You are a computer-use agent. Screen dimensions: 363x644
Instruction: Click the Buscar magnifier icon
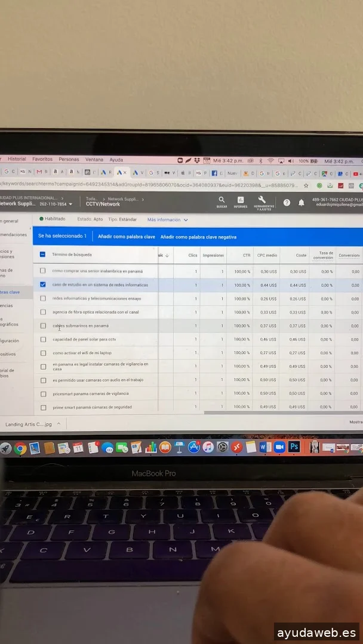point(222,200)
